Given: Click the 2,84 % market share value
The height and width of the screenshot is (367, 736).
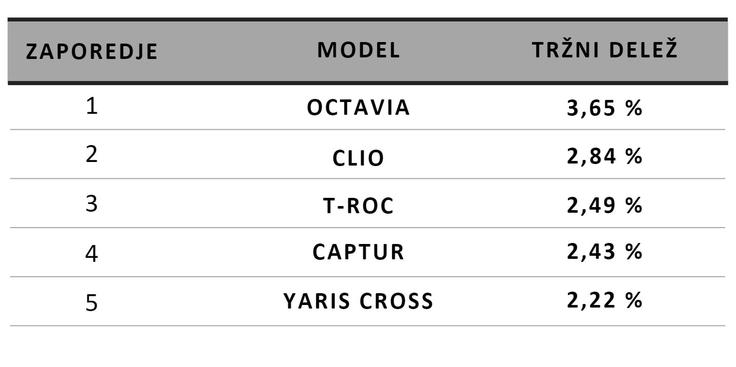Looking at the screenshot, I should tap(605, 156).
